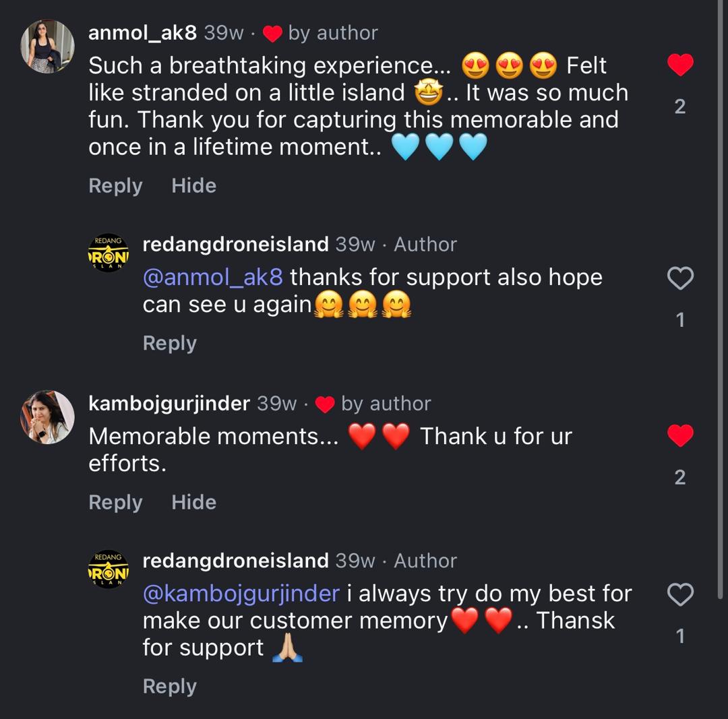Open @kambojgurjinder mention link
Viewport: 728px width, 719px height.
click(x=241, y=594)
